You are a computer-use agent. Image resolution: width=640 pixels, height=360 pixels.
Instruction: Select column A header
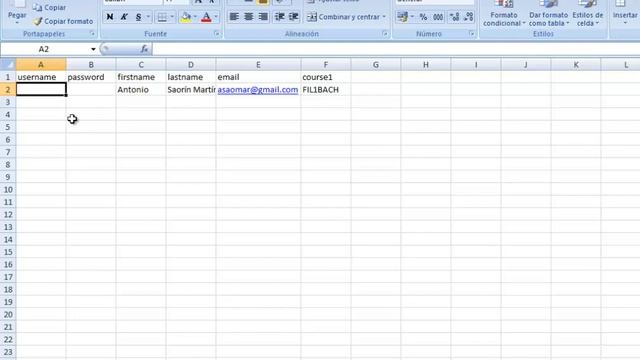click(x=41, y=64)
